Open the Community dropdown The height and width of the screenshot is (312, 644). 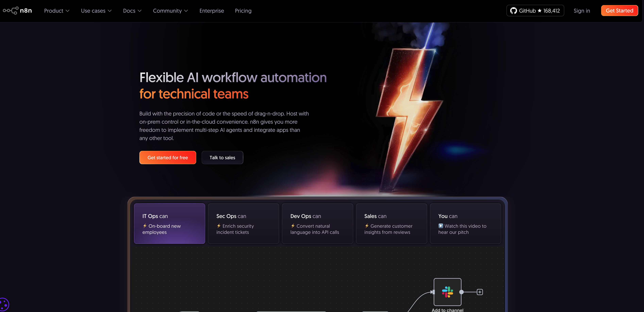click(x=170, y=11)
